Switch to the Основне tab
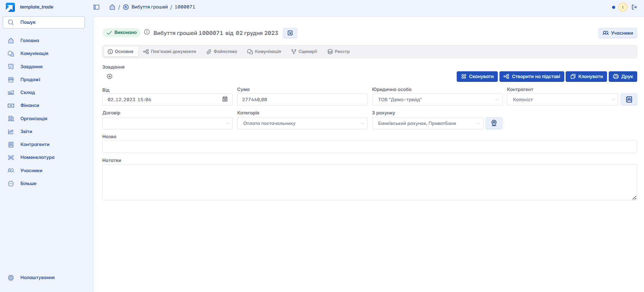 click(121, 52)
